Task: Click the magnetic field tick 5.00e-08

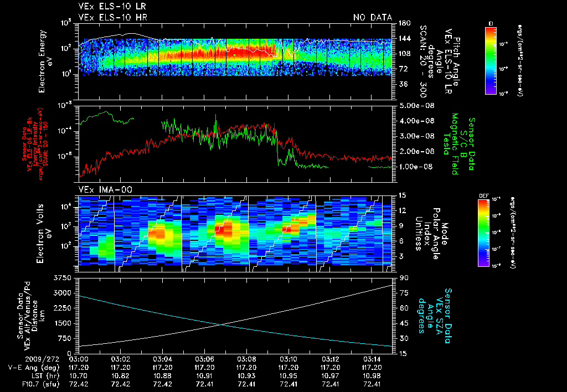Action: (416, 106)
